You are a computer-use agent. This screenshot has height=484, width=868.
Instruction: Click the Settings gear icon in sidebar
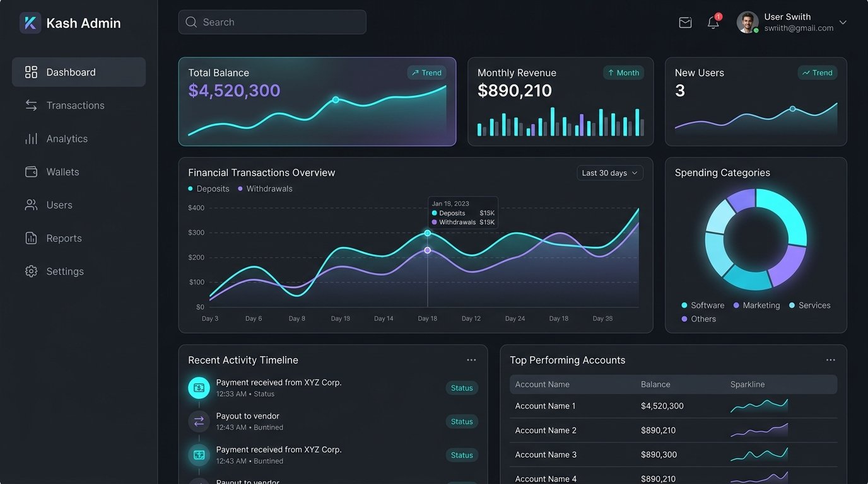click(31, 272)
